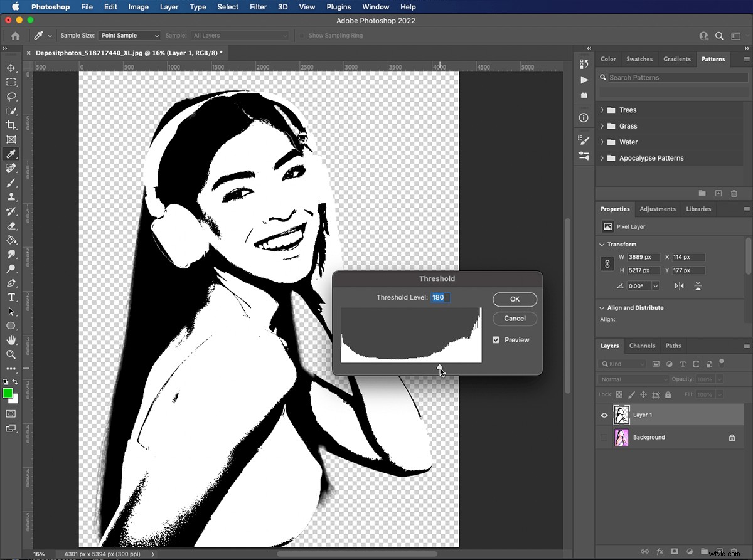Open the Sample Size dropdown
Viewport: 753px width, 560px height.
pyautogui.click(x=129, y=36)
